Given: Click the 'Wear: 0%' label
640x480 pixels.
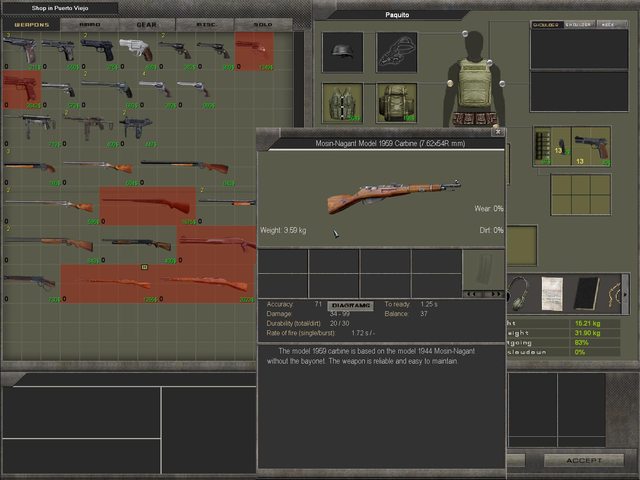Looking at the screenshot, I should click(489, 209).
